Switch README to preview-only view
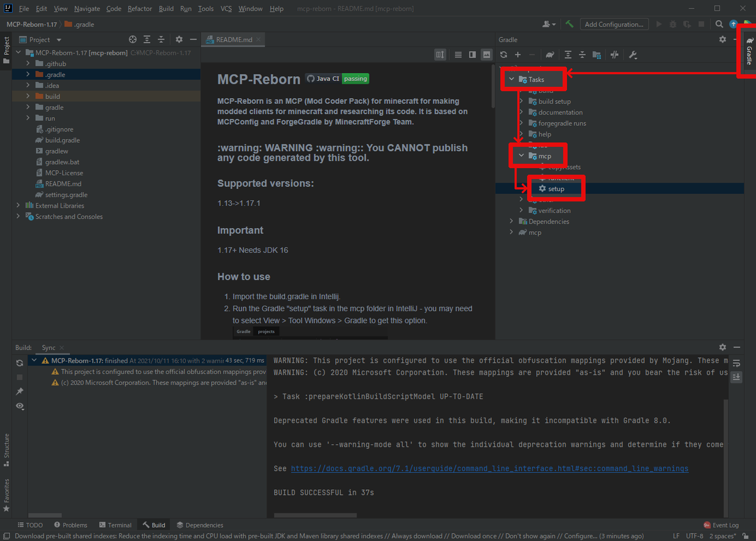Screen dimensions: 756x541 point(486,55)
